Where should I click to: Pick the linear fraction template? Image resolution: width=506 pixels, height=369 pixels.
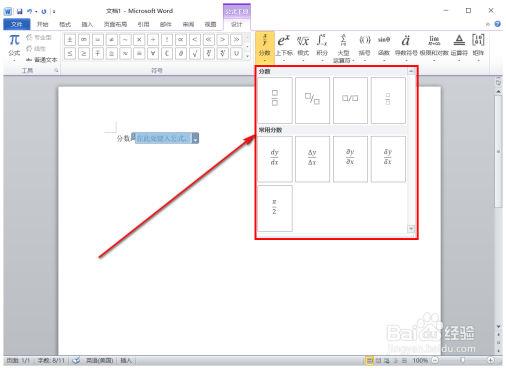click(350, 100)
